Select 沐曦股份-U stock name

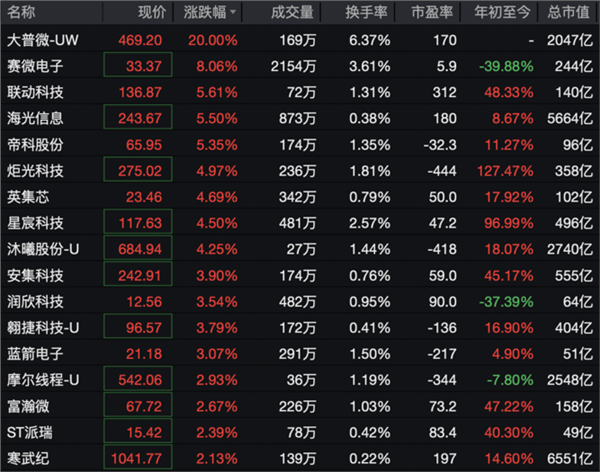(43, 249)
